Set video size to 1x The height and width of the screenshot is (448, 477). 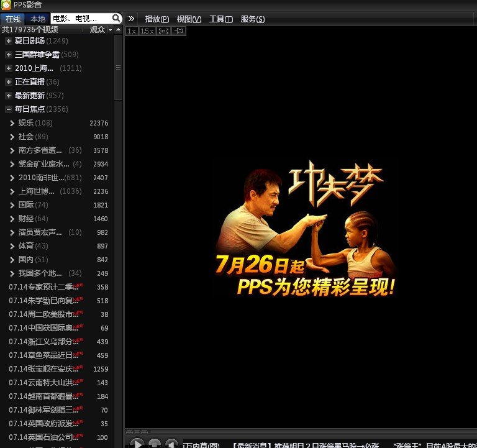(132, 31)
